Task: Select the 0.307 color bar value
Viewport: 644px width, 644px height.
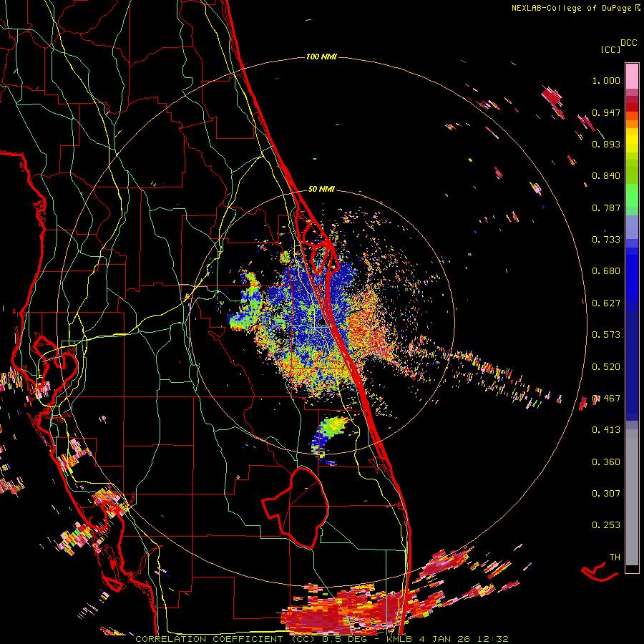Action: (x=606, y=494)
